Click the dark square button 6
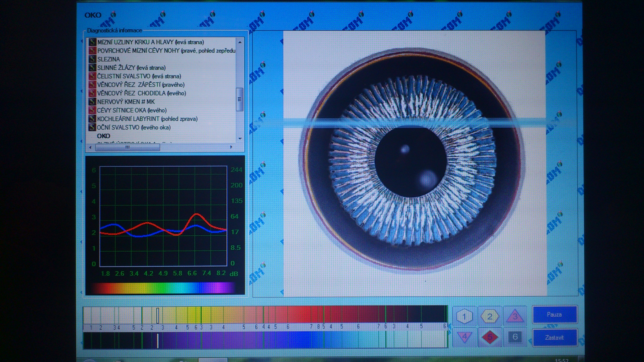Screen dimensions: 644x362 515,337
